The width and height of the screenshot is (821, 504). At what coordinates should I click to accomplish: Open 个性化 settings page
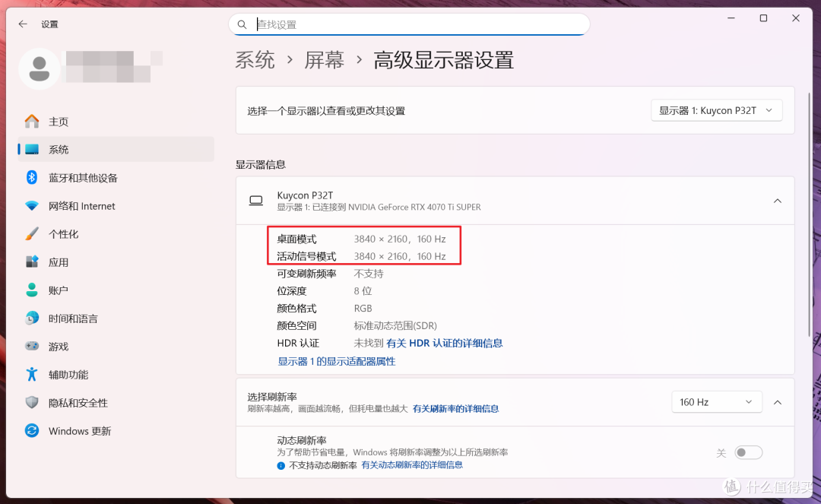(116, 234)
